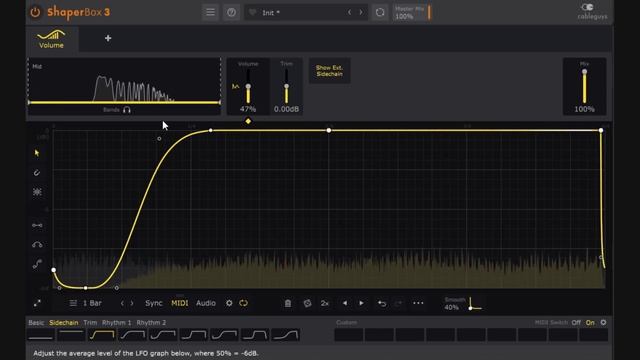Select the arc curve tool
This screenshot has width=640, height=360.
tap(37, 244)
